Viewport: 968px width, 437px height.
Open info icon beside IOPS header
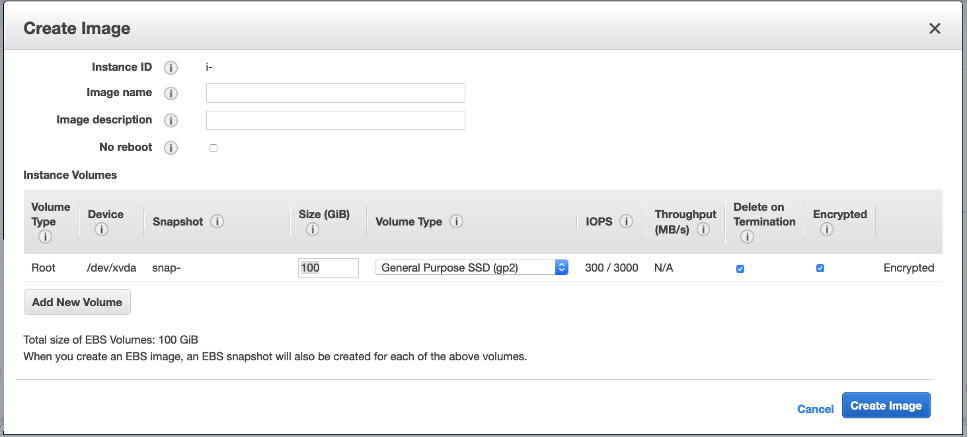click(x=626, y=221)
